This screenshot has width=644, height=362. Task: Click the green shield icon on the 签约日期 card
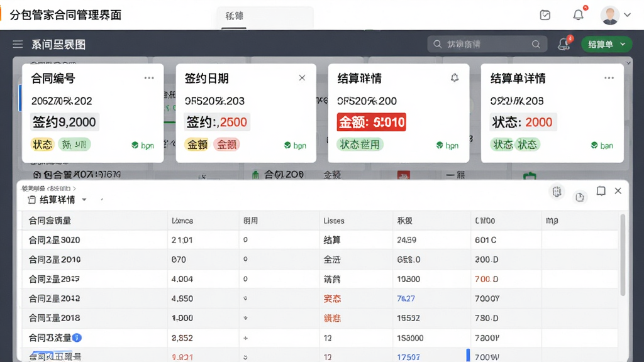(x=287, y=145)
